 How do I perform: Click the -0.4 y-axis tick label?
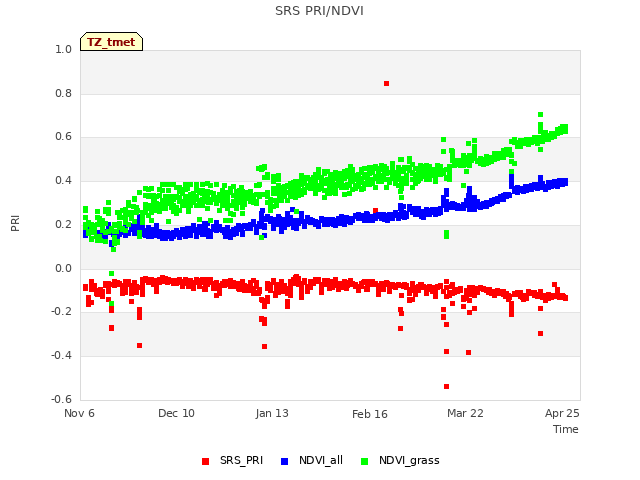click(x=61, y=356)
